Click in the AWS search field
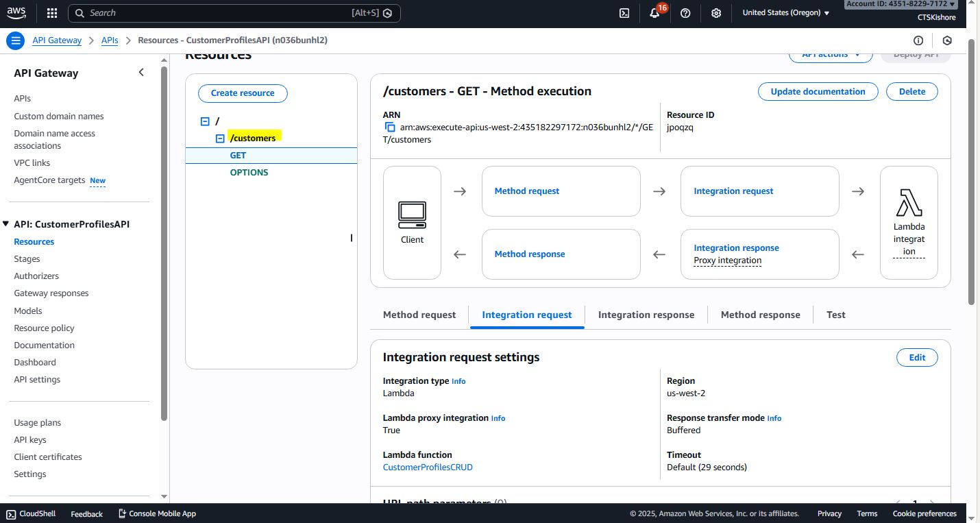The width and height of the screenshot is (980, 523). [x=219, y=13]
